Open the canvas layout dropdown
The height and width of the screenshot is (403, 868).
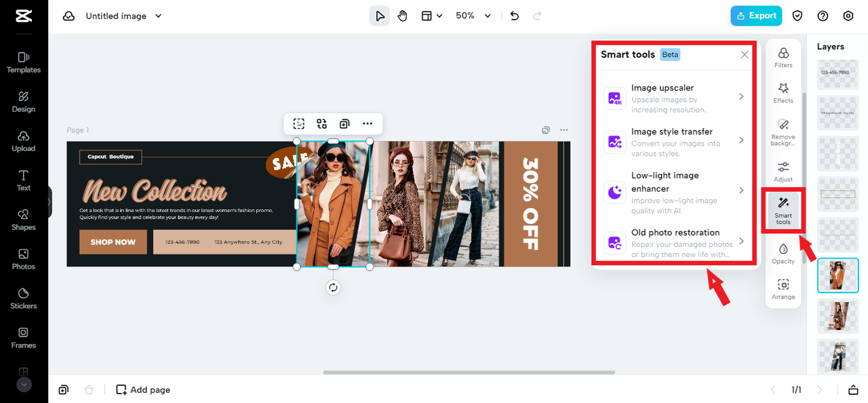(x=431, y=16)
